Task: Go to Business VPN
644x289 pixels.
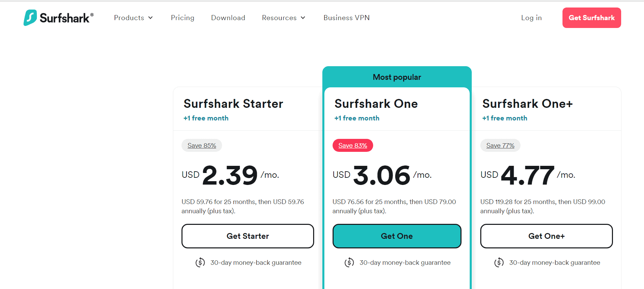Action: 347,18
